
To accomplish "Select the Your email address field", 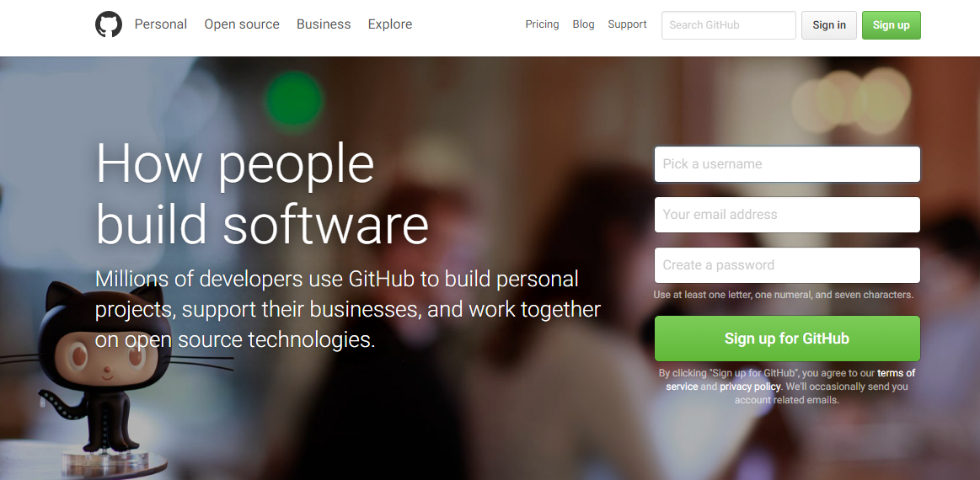I will [x=787, y=215].
